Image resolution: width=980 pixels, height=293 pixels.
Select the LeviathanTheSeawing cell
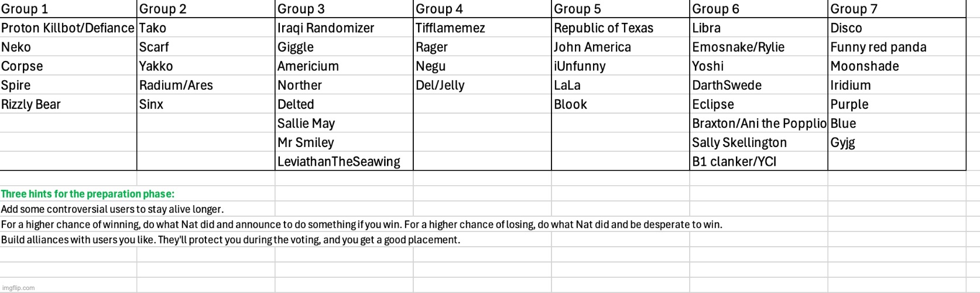click(x=344, y=161)
